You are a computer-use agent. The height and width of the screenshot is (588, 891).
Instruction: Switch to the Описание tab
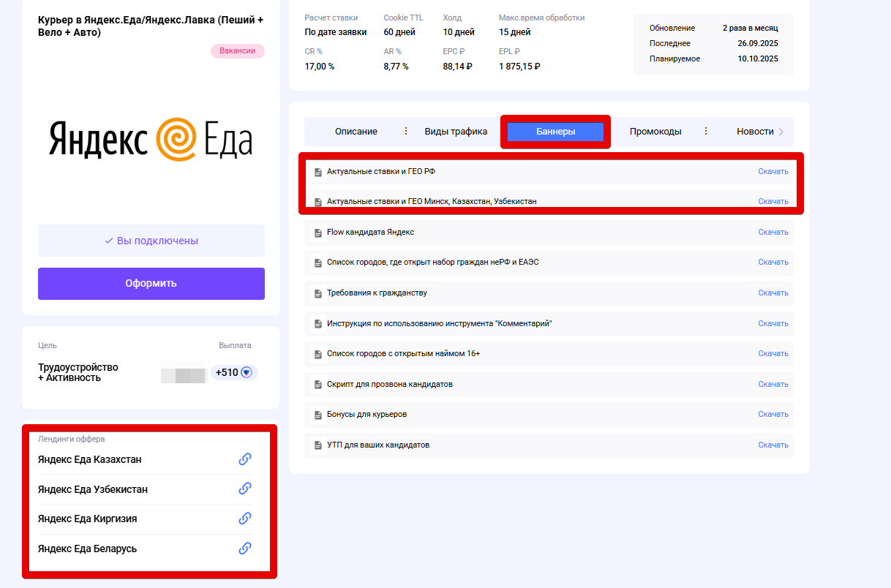point(356,132)
